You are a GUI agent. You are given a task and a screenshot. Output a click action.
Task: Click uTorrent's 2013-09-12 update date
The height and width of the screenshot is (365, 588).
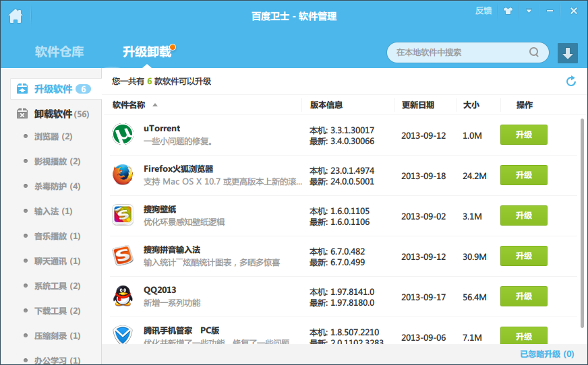423,135
